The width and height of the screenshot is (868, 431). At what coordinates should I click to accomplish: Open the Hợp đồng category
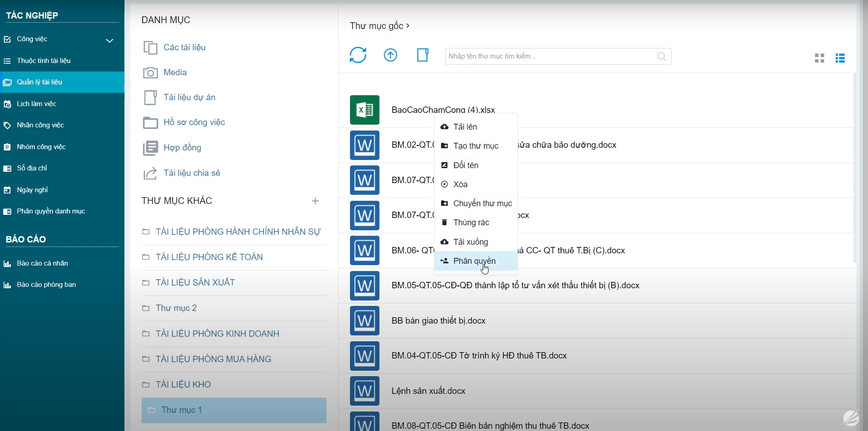(x=182, y=148)
